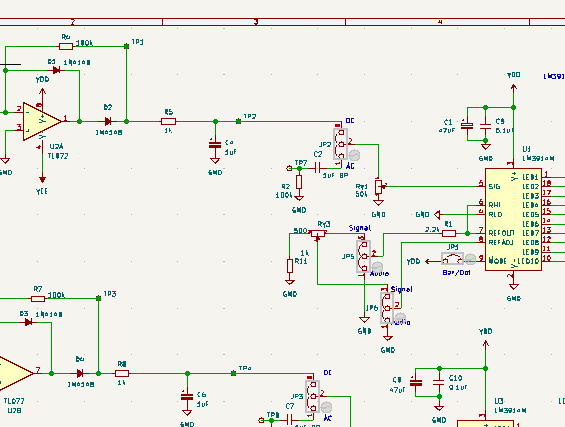The width and height of the screenshot is (565, 427).
Task: Click the REFOUT pin label on U1
Action: tap(501, 233)
